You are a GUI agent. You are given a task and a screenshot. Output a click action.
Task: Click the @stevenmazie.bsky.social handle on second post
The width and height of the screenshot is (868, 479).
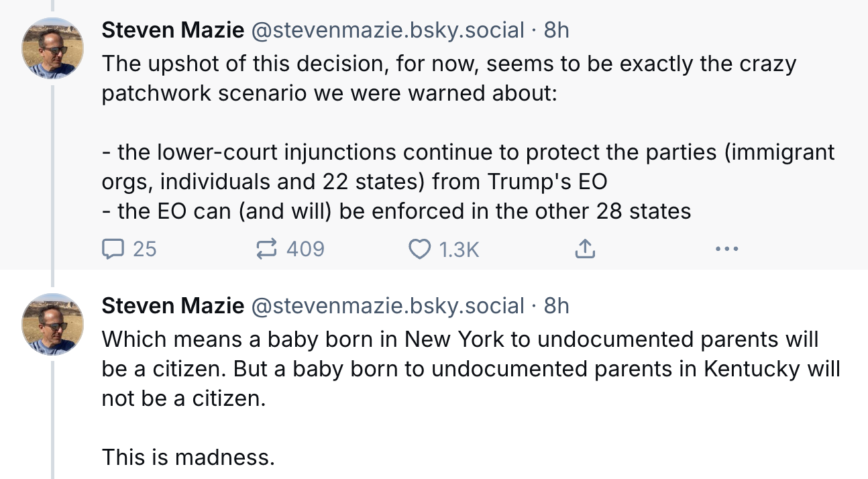pyautogui.click(x=387, y=307)
